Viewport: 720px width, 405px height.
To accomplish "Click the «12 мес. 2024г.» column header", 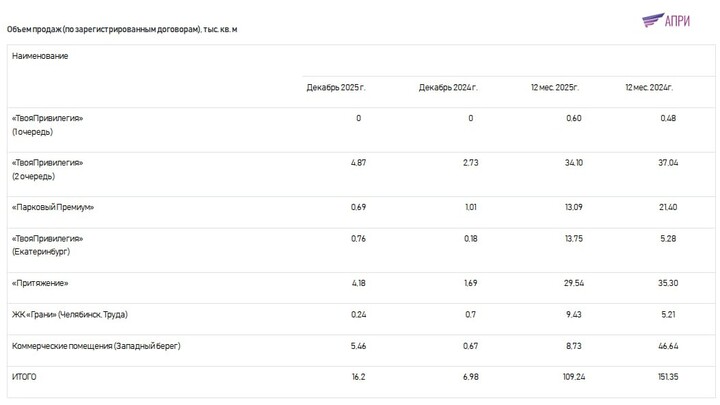I will (649, 88).
